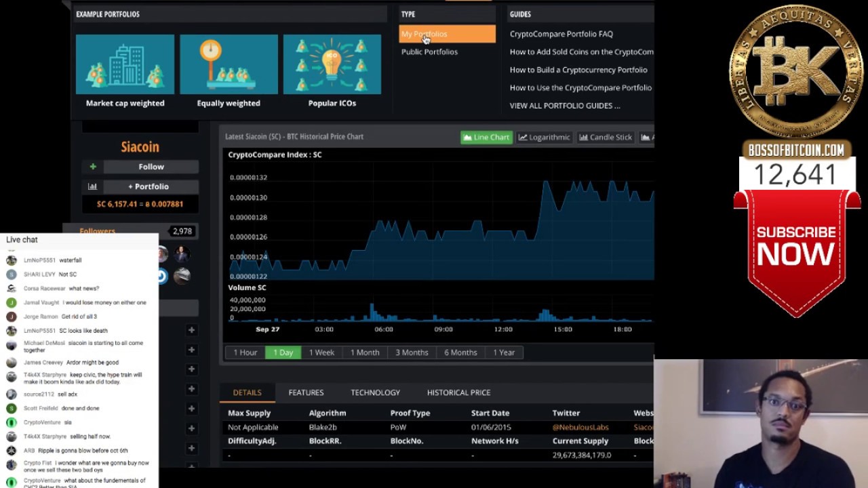Switch to Line Chart view

(x=486, y=137)
